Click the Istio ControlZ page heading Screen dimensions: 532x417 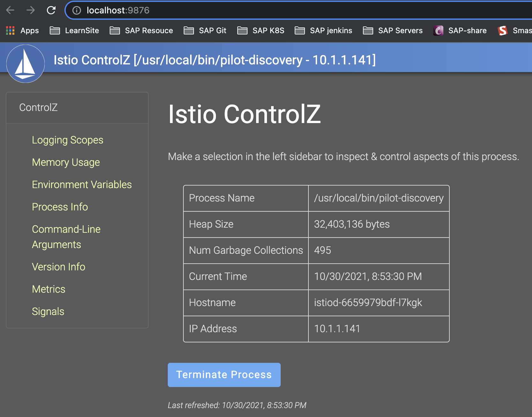[x=244, y=114]
